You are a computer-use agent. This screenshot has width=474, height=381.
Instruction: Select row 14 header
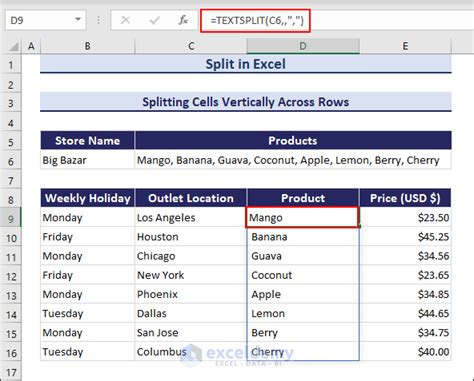[x=11, y=314]
